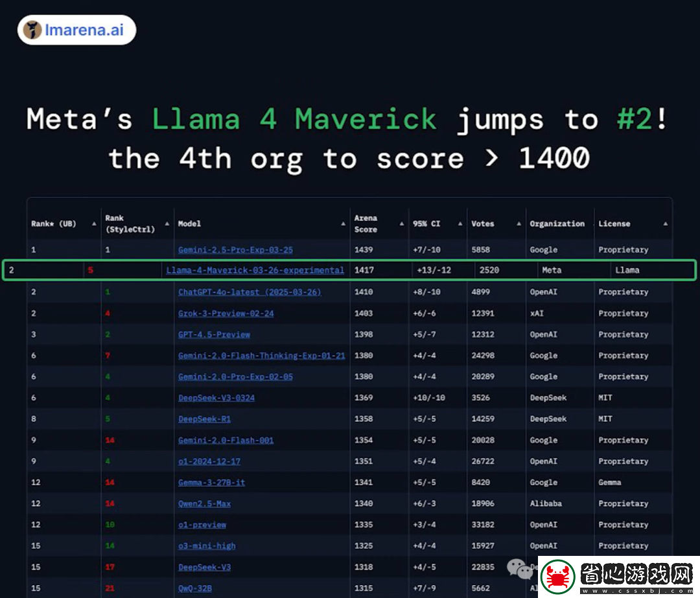Open GPT-4.5-Preview model link
The height and width of the screenshot is (598, 700).
point(215,334)
